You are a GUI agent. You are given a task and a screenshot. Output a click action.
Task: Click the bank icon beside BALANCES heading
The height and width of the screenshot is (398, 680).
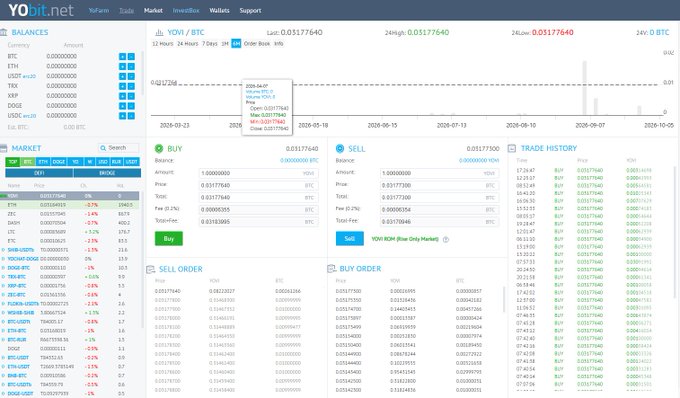click(3, 32)
